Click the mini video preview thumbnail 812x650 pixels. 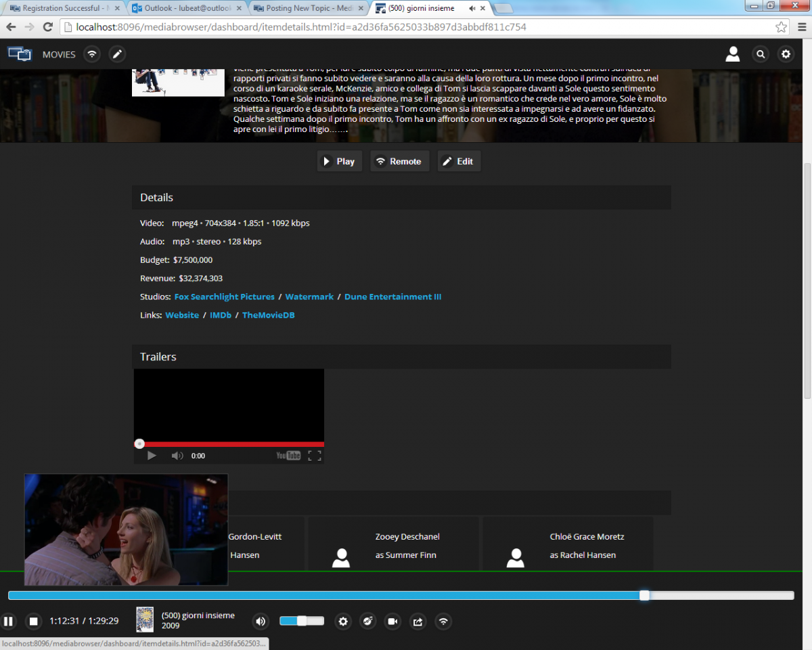pos(126,529)
